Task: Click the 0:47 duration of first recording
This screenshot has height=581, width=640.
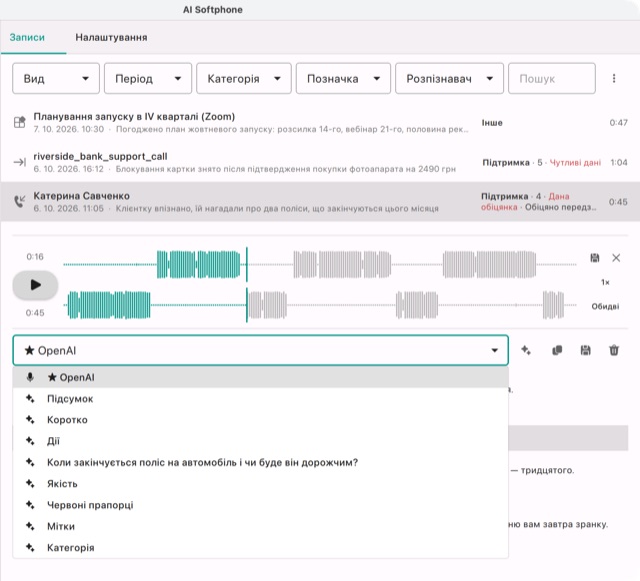Action: 618,122
